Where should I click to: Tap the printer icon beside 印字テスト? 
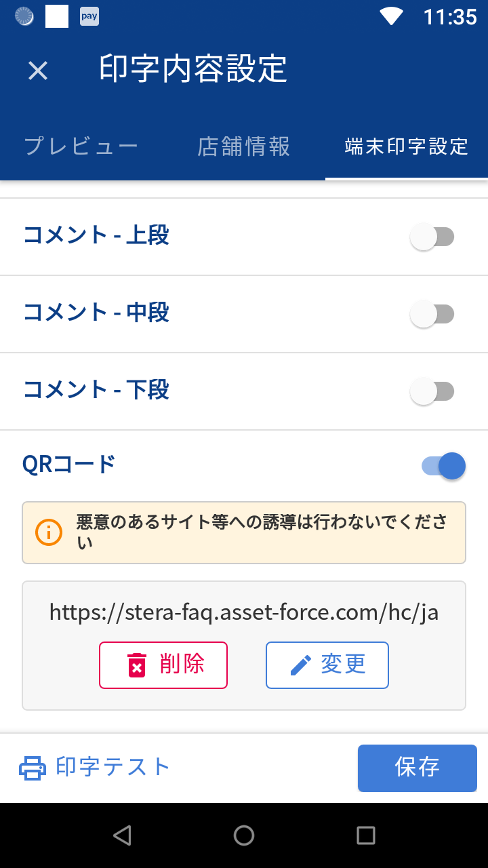coord(33,768)
